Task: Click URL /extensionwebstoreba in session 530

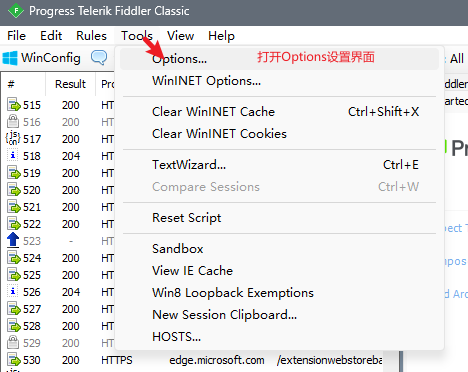Action: pos(329,360)
